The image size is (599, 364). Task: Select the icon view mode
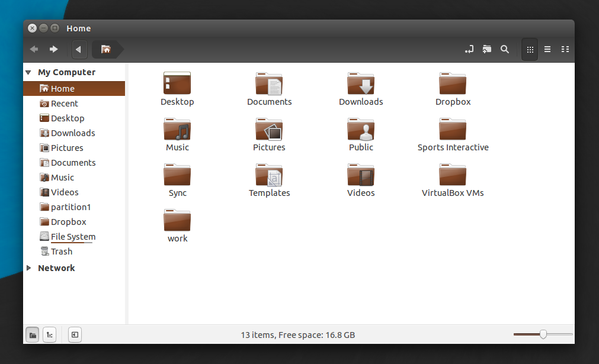coord(529,49)
